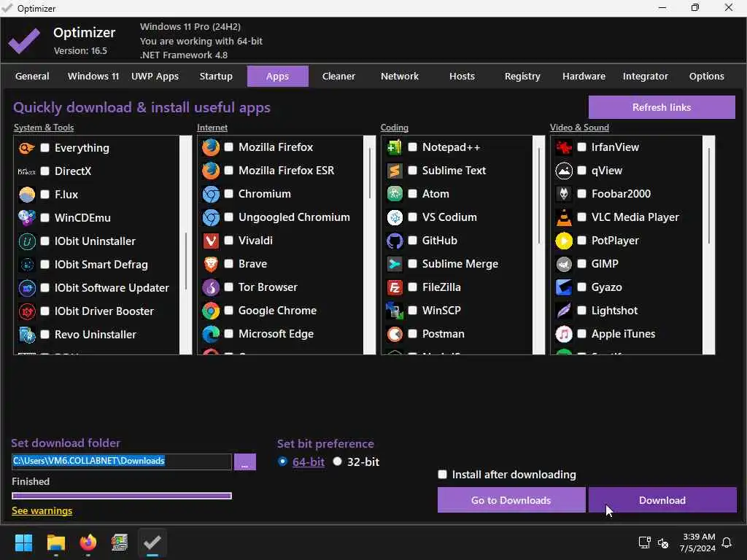Select the 32-bit radio button
The image size is (747, 560).
(337, 462)
